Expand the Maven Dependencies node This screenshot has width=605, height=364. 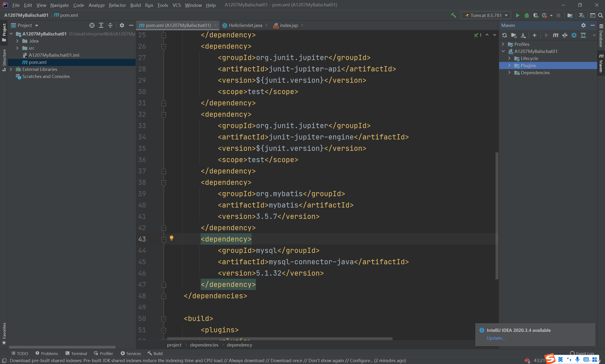click(x=509, y=73)
